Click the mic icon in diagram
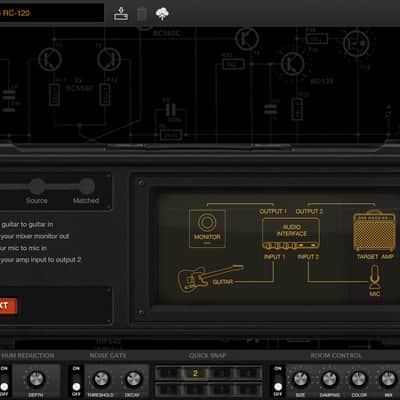Screen dimensions: 400x400 (x=375, y=277)
